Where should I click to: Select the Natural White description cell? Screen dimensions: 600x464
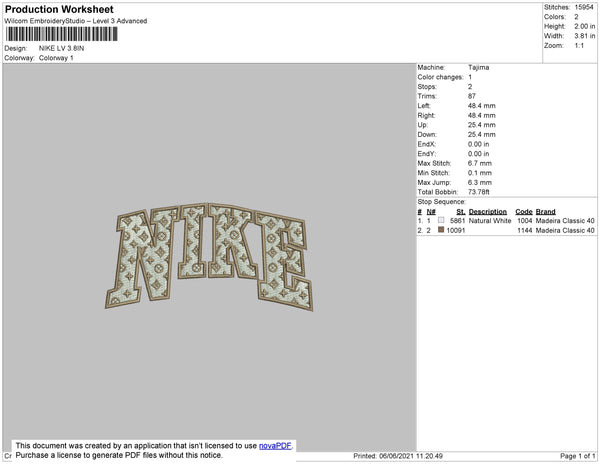[490, 221]
